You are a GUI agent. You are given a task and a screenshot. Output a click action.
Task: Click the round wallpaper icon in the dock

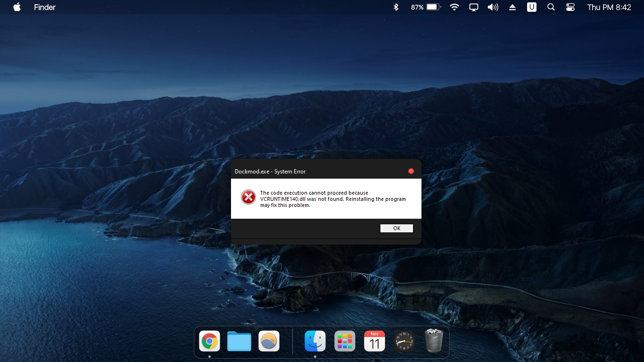pos(269,341)
